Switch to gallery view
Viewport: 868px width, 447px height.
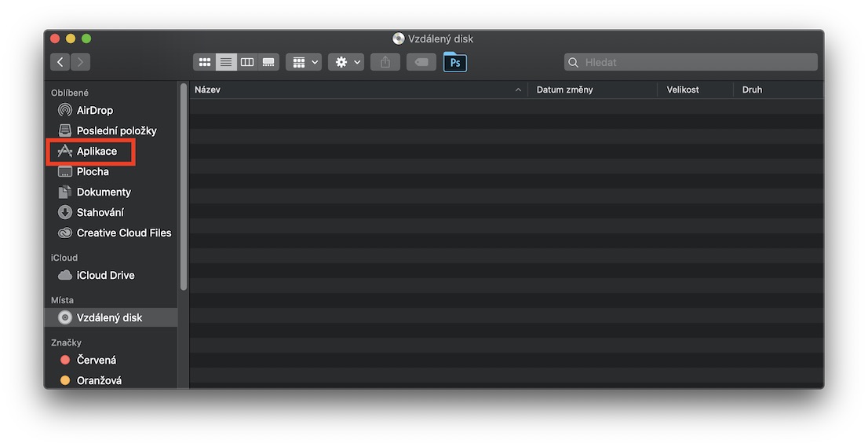[268, 62]
